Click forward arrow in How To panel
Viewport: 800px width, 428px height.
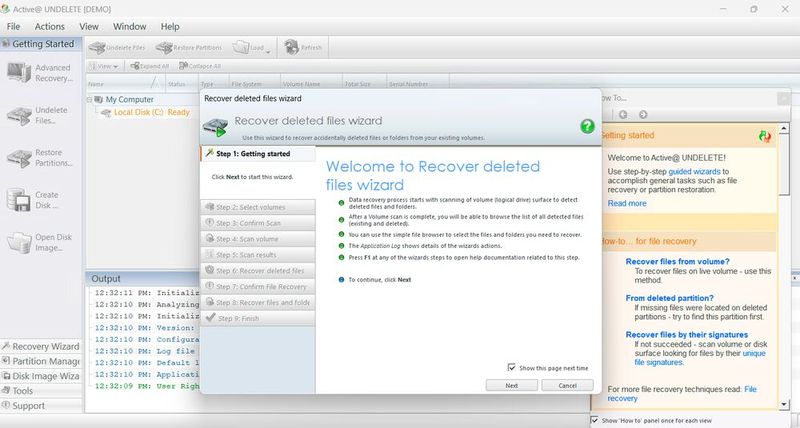coord(643,114)
